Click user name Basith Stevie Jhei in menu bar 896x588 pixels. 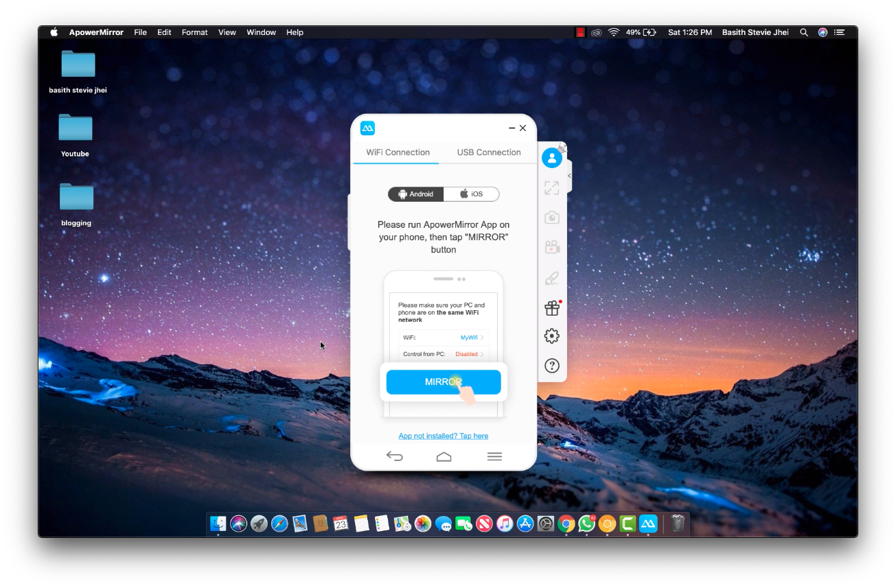(x=755, y=32)
